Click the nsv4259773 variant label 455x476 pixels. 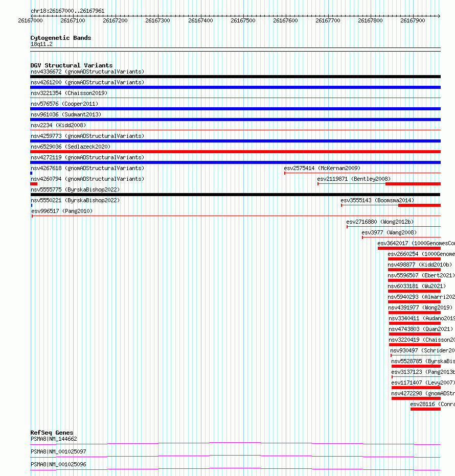(87, 136)
